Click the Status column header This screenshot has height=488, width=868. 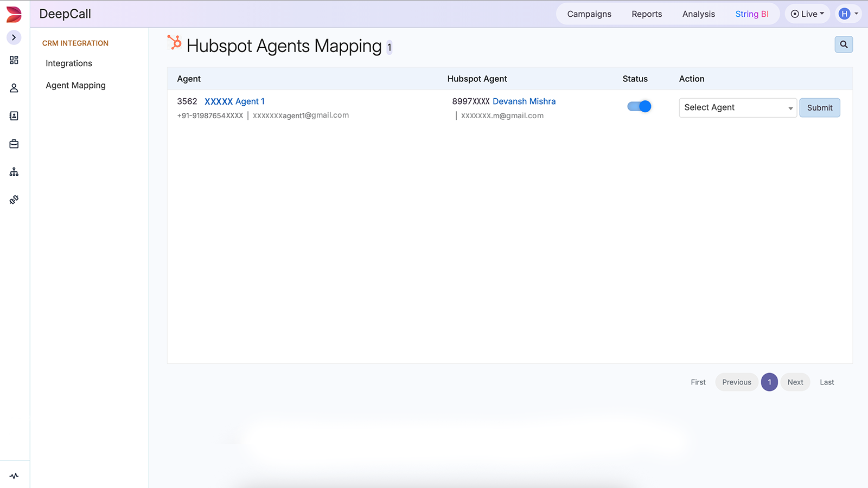[x=635, y=79]
